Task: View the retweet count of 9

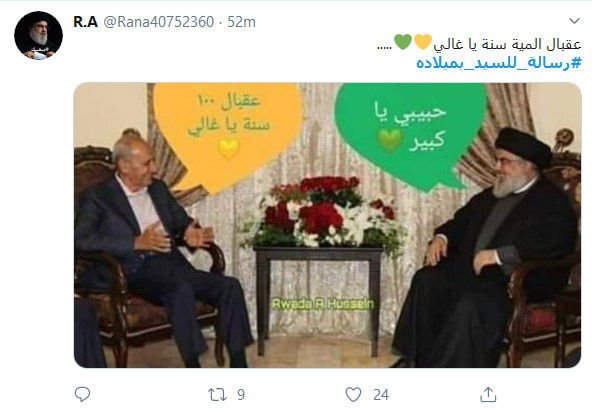Action: click(241, 395)
